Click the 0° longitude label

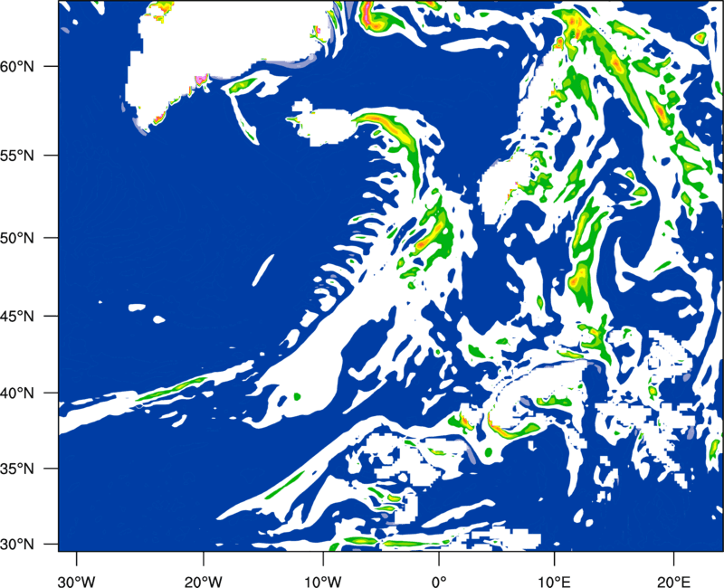439,581
